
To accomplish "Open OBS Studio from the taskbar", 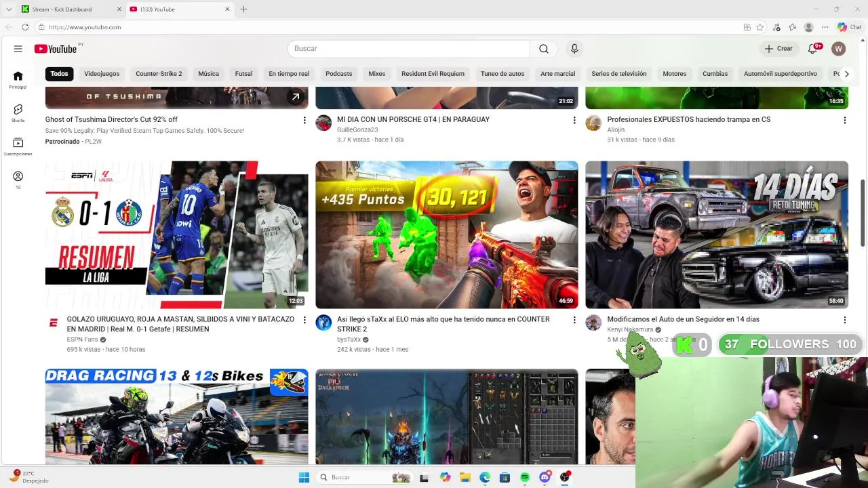I will tap(565, 477).
